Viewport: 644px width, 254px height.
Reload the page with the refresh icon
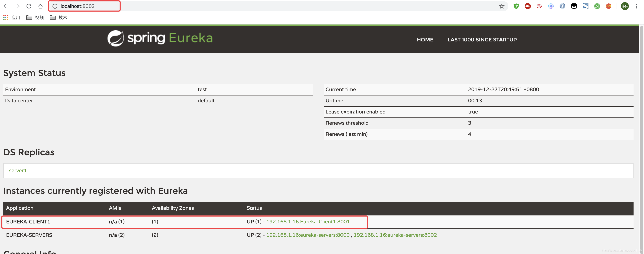click(29, 6)
